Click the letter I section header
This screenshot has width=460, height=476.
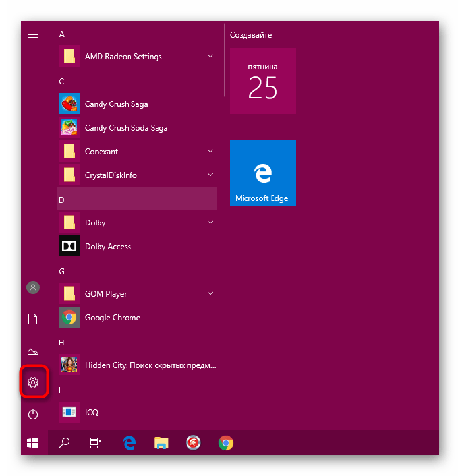[x=60, y=390]
